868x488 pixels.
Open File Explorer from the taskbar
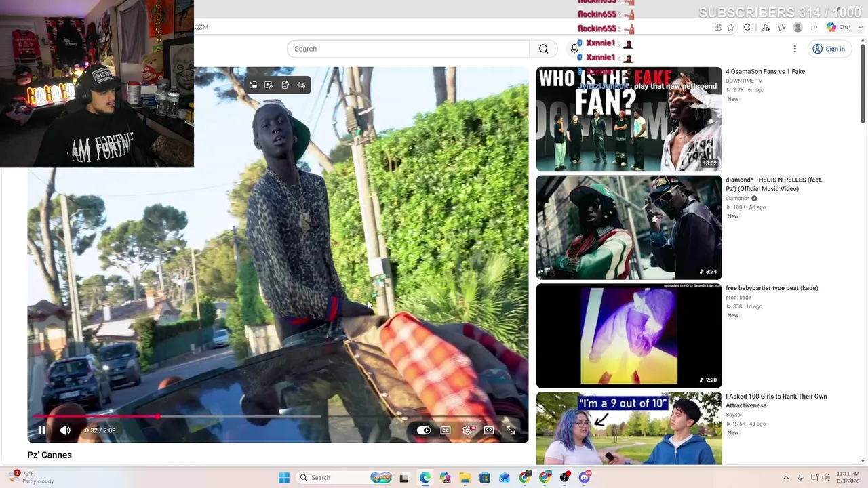pos(465,478)
